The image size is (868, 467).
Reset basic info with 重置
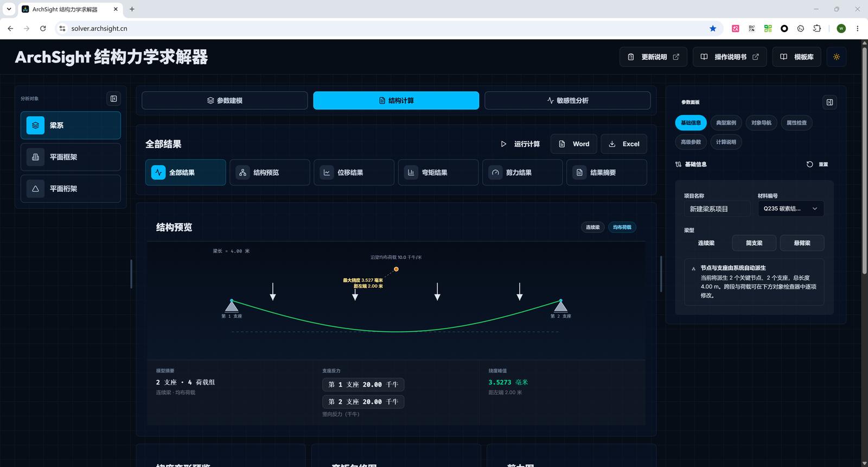click(x=817, y=165)
